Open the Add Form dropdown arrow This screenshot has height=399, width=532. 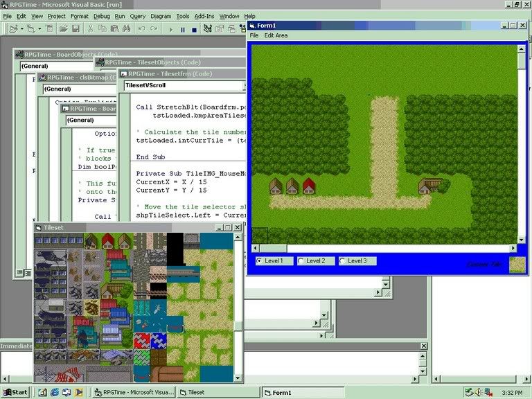point(39,29)
